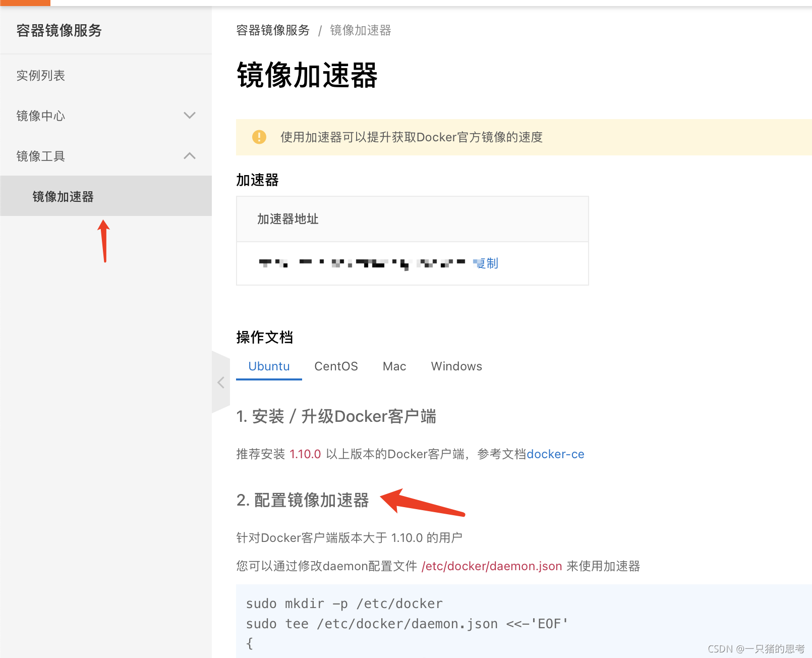Screen dimensions: 812x658
Task: Select the Ubuntu tab
Action: (x=269, y=366)
